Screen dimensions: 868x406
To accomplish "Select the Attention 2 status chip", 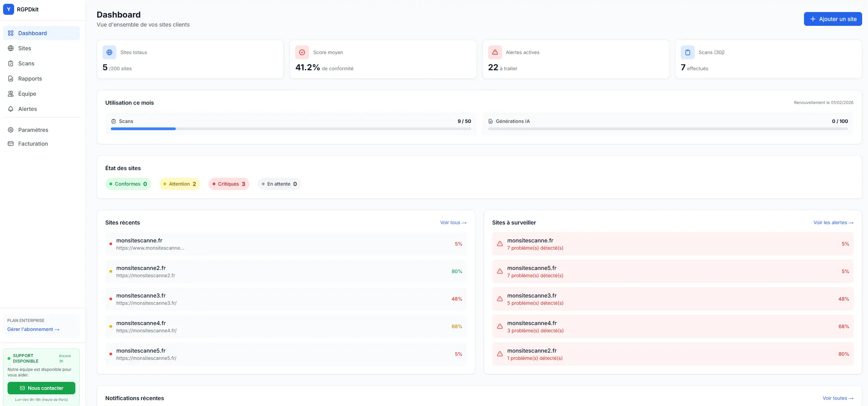I will 180,184.
